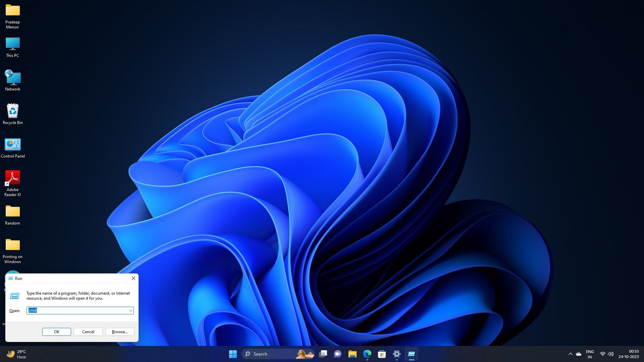Open the ENG IN language switcher
The height and width of the screenshot is (362, 644).
(x=590, y=354)
